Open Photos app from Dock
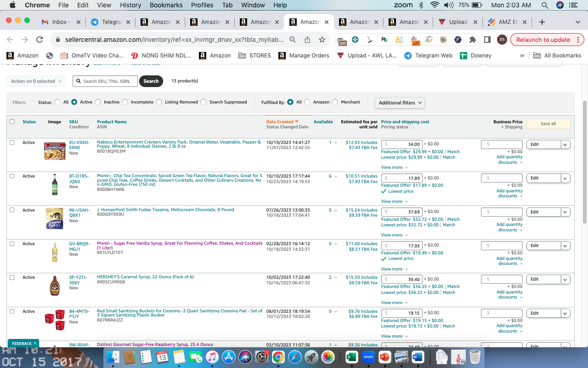Image resolution: width=588 pixels, height=368 pixels. click(328, 356)
